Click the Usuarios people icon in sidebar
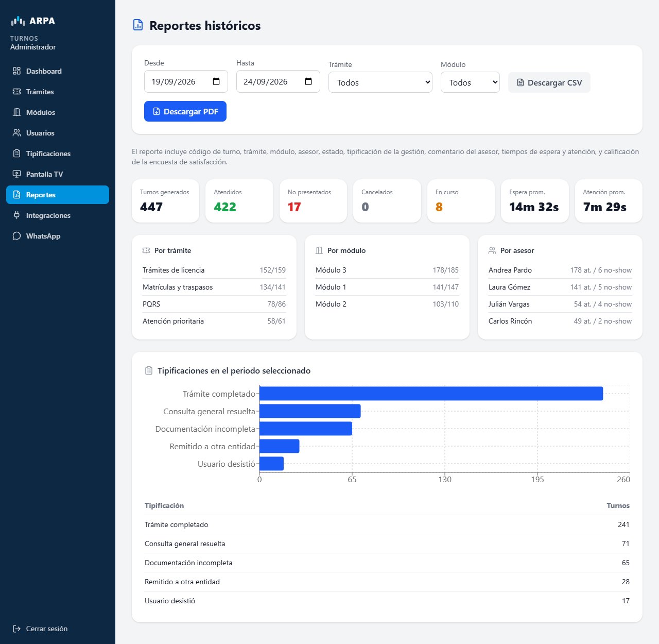Viewport: 659px width, 644px height. [16, 133]
